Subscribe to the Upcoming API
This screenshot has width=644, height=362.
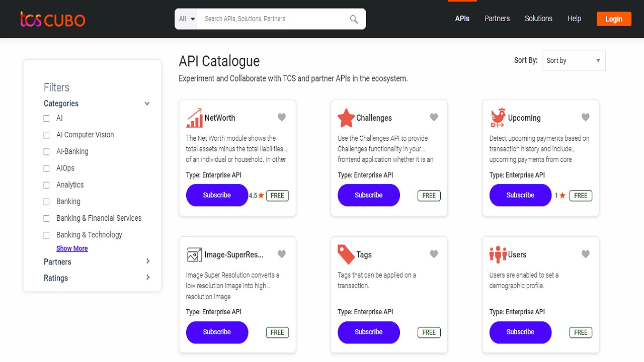(x=520, y=195)
